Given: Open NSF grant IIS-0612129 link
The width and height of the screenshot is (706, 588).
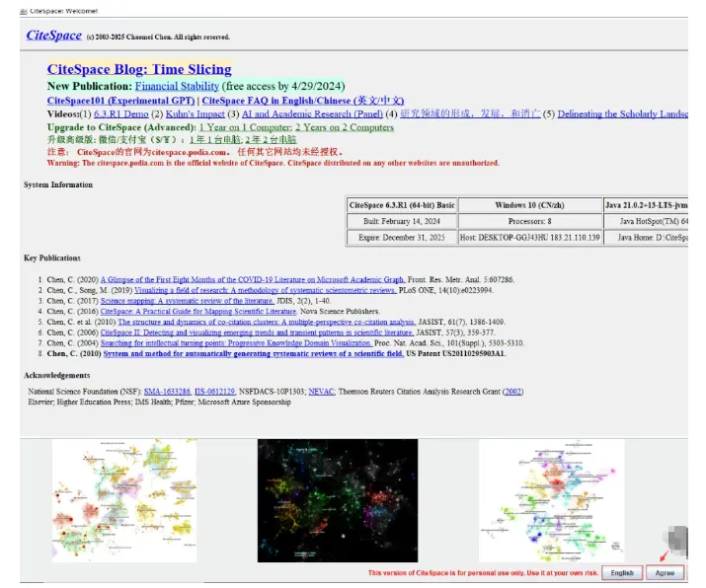Looking at the screenshot, I should [215, 392].
